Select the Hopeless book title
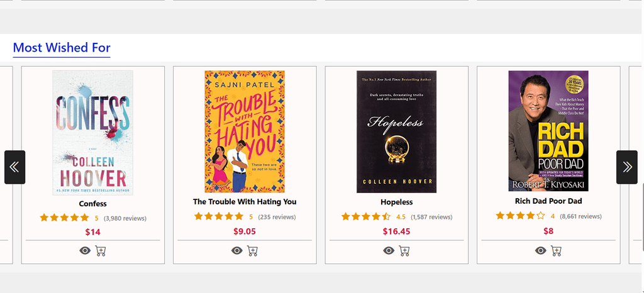644x293 pixels. tap(396, 202)
